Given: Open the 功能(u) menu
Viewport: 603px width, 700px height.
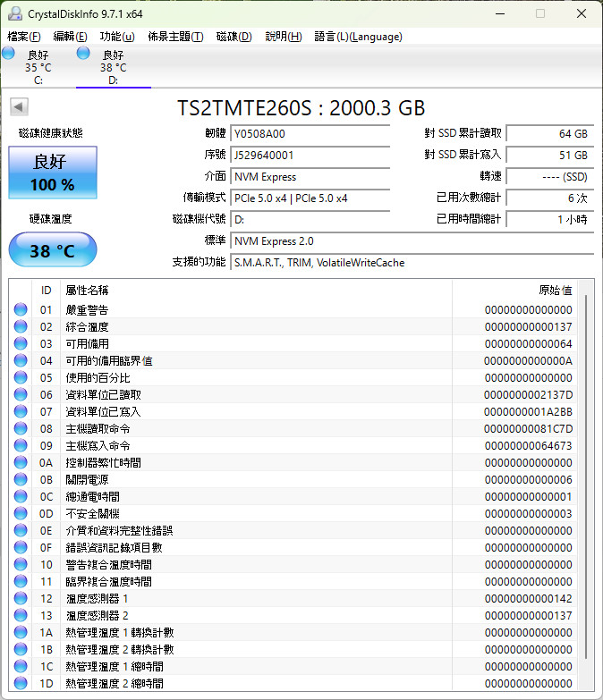Looking at the screenshot, I should coord(117,37).
